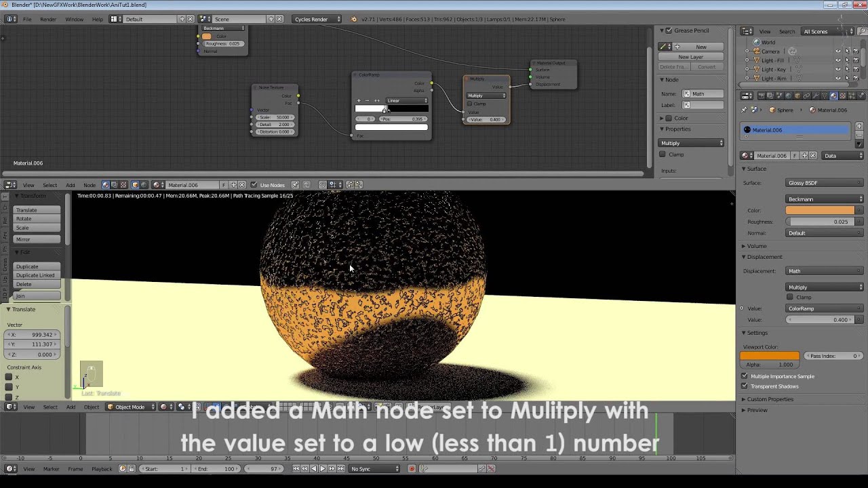Open the Node menu in node editor
Viewport: 868px width, 488px height.
point(90,185)
